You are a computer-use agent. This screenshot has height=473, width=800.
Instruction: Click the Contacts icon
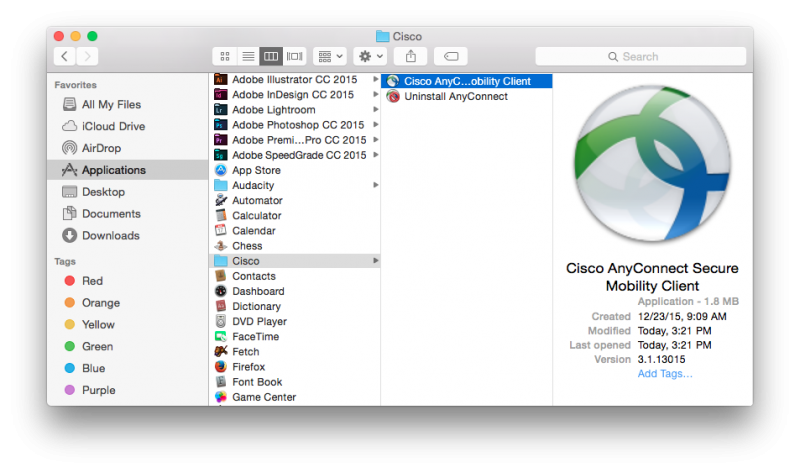[x=220, y=276]
